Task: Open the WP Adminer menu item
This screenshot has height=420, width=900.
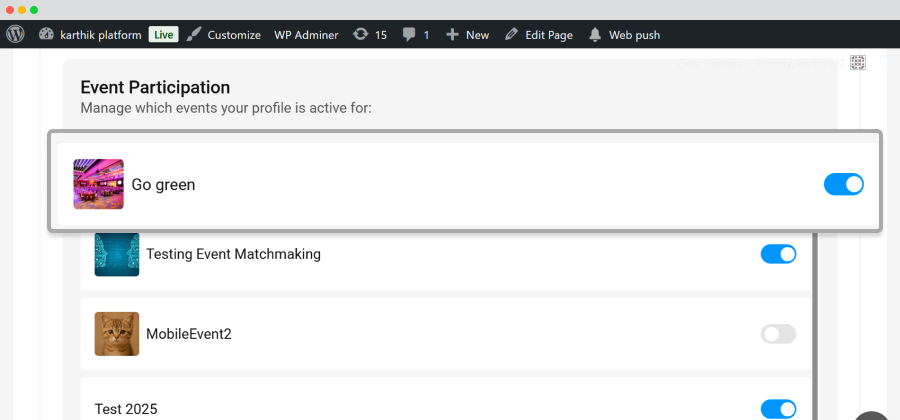Action: click(x=306, y=35)
